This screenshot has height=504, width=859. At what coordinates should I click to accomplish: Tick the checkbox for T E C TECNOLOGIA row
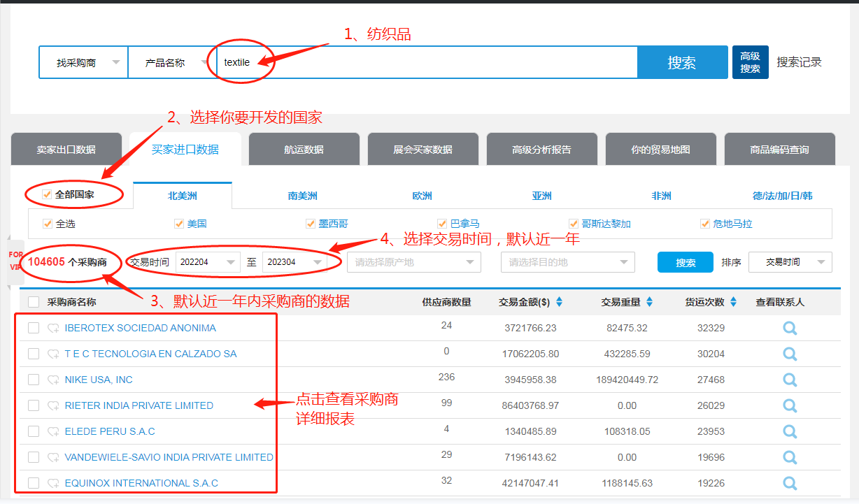(x=34, y=354)
